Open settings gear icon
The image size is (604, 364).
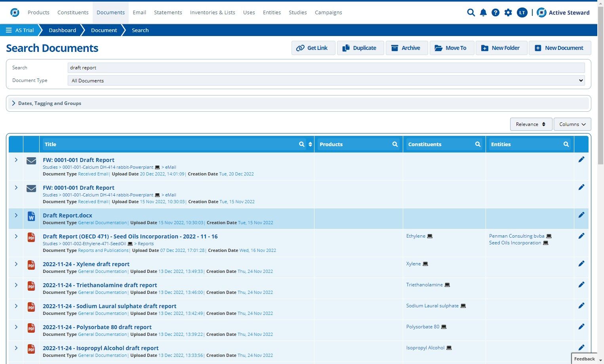tap(508, 13)
